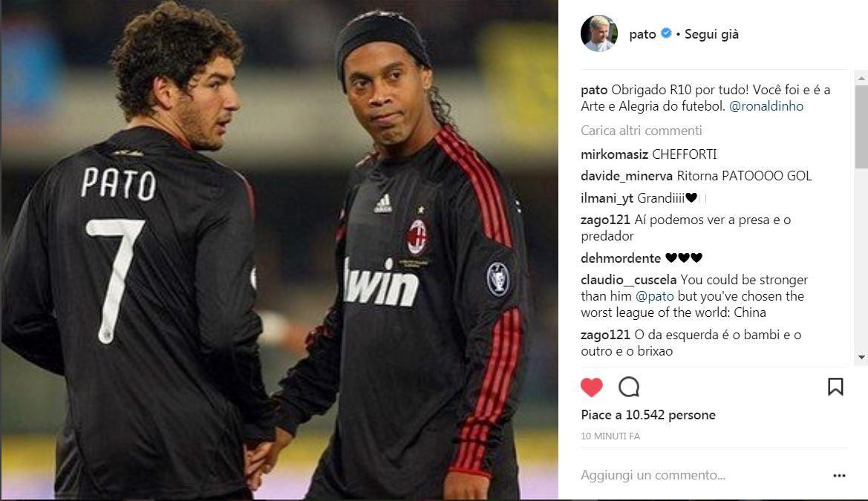Load more via Carica altri commenti
Viewport: 868px width, 501px height.
pyautogui.click(x=641, y=131)
